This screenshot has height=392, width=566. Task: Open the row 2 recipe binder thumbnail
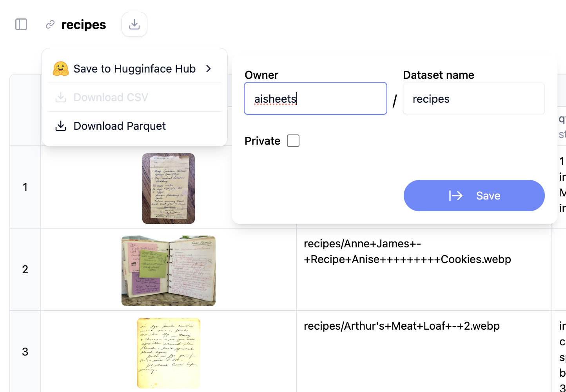click(169, 271)
